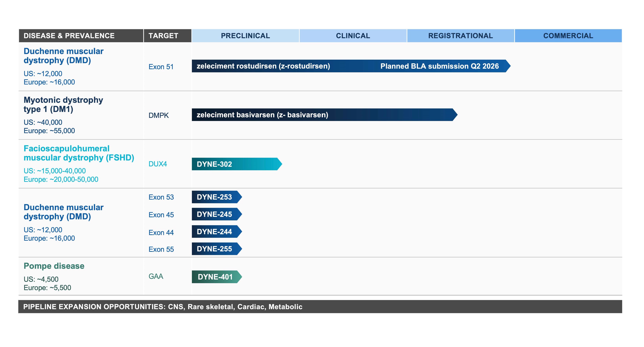
Task: Click the TARGET column header
Action: coord(163,36)
